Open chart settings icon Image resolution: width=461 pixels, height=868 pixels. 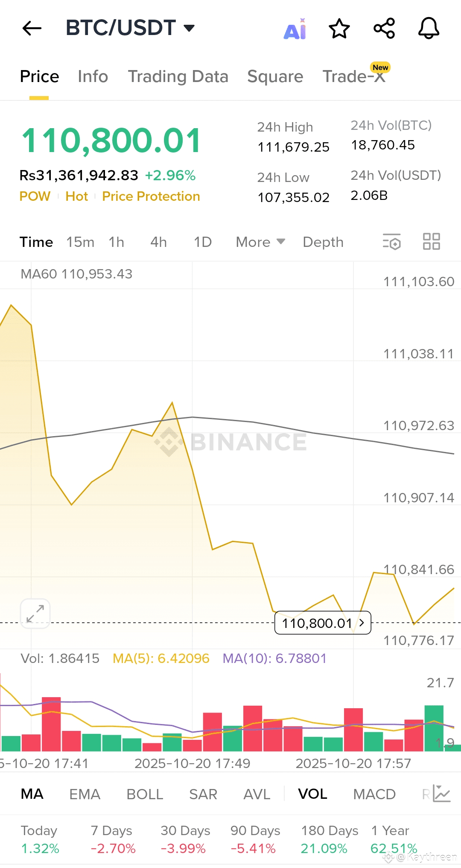pyautogui.click(x=392, y=242)
